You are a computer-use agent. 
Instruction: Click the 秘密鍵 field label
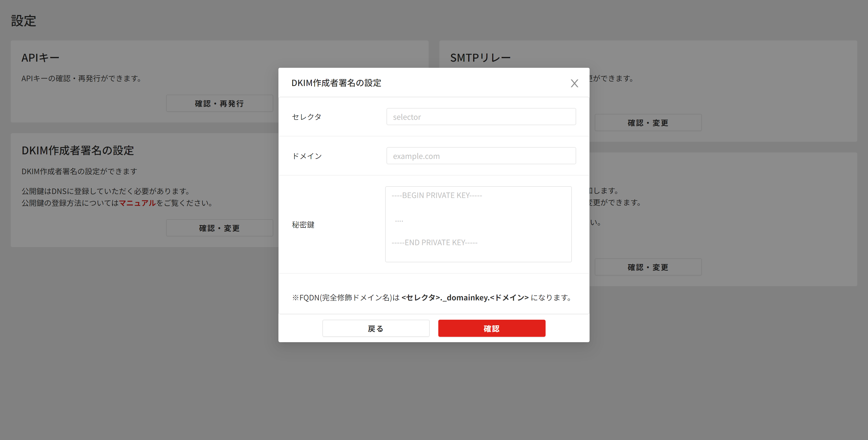pyautogui.click(x=303, y=225)
